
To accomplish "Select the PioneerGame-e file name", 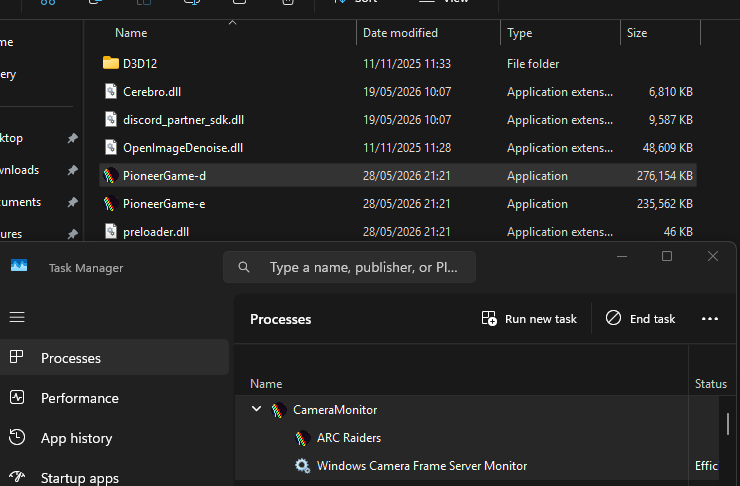I will click(164, 203).
